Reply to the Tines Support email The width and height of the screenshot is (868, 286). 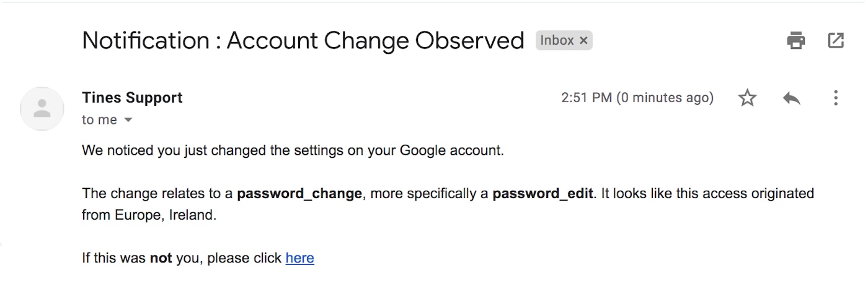coord(792,98)
